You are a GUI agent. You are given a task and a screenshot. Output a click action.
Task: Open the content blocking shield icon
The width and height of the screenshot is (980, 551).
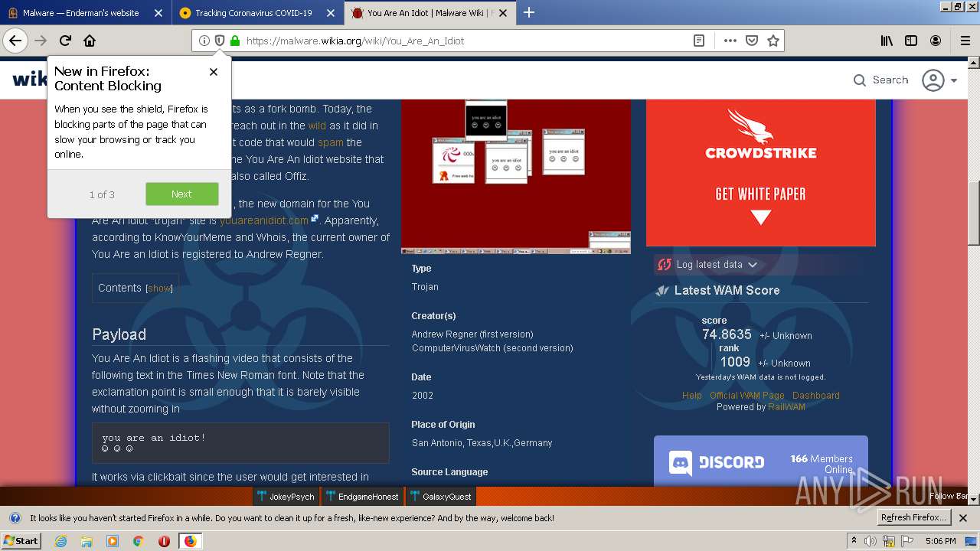pos(219,41)
